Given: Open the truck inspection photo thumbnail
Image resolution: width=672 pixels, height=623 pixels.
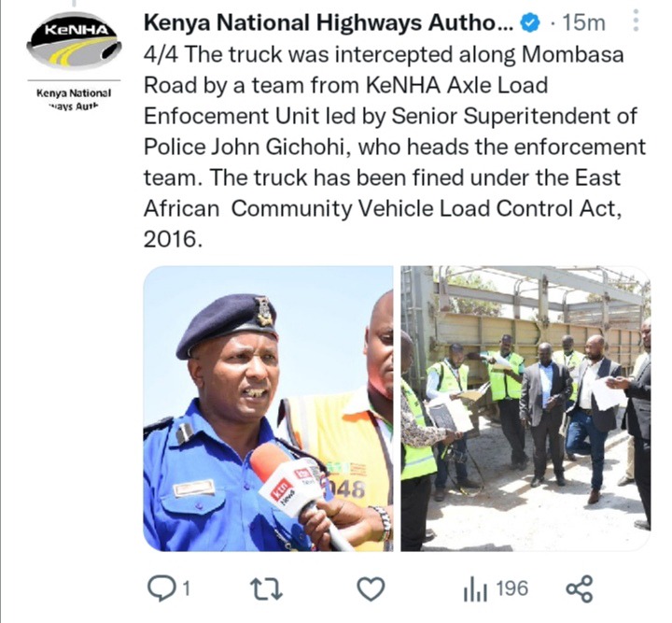Looking at the screenshot, I should pyautogui.click(x=525, y=408).
